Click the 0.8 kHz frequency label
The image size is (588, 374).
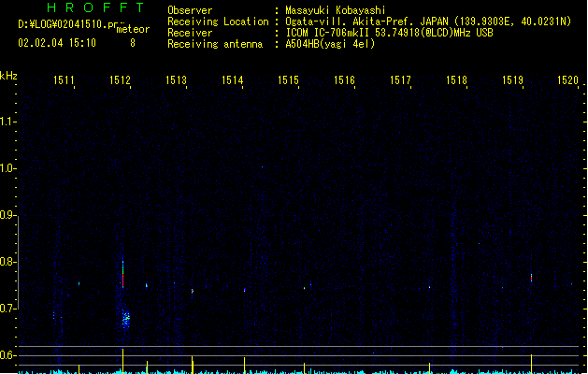(7, 262)
